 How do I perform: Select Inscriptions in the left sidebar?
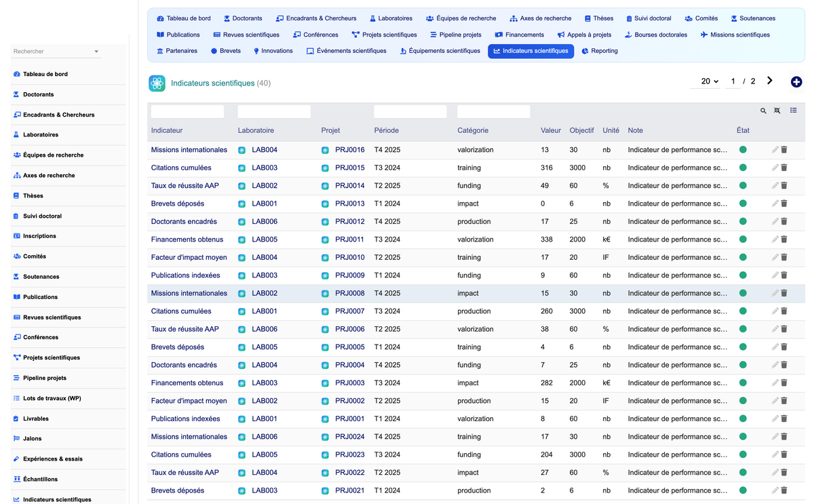pyautogui.click(x=69, y=236)
